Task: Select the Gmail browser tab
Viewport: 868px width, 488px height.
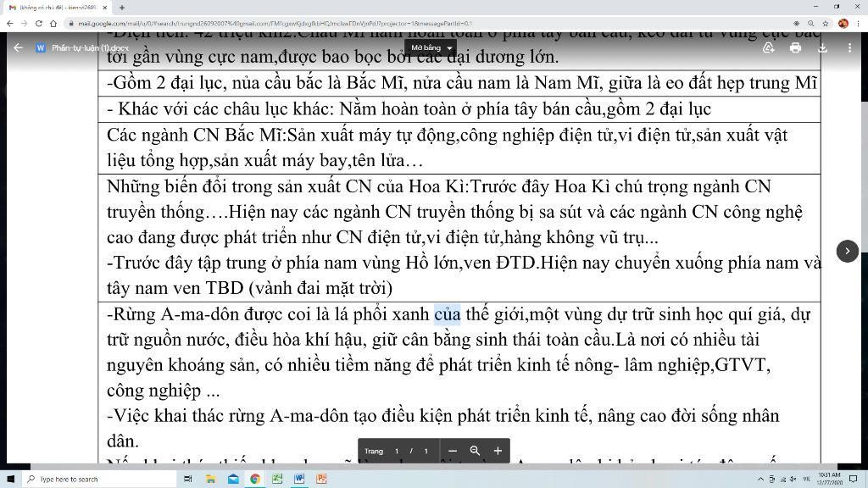Action: pyautogui.click(x=57, y=8)
